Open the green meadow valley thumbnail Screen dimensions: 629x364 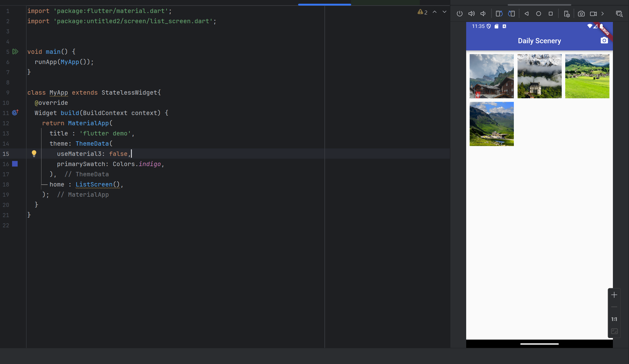(x=587, y=76)
